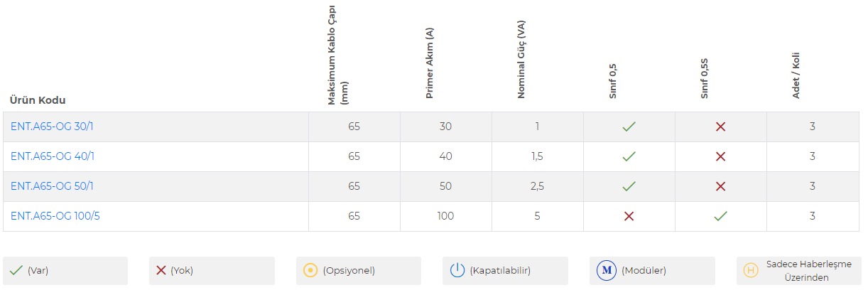The width and height of the screenshot is (868, 290).
Task: Open the ENT.A65-OG 100/5 product link
Action: (x=55, y=216)
